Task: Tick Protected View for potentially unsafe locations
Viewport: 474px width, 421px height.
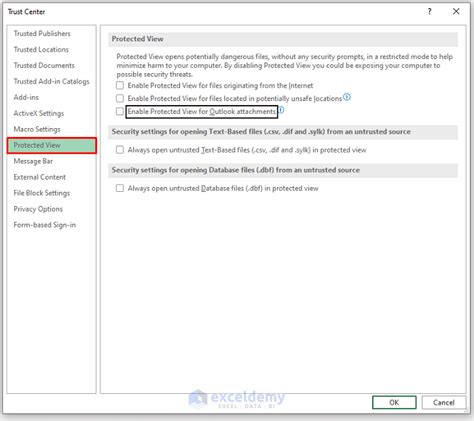Action: click(x=120, y=98)
